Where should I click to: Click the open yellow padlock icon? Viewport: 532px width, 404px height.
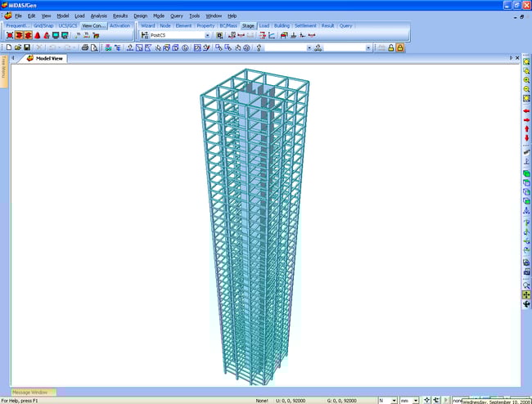(x=391, y=47)
